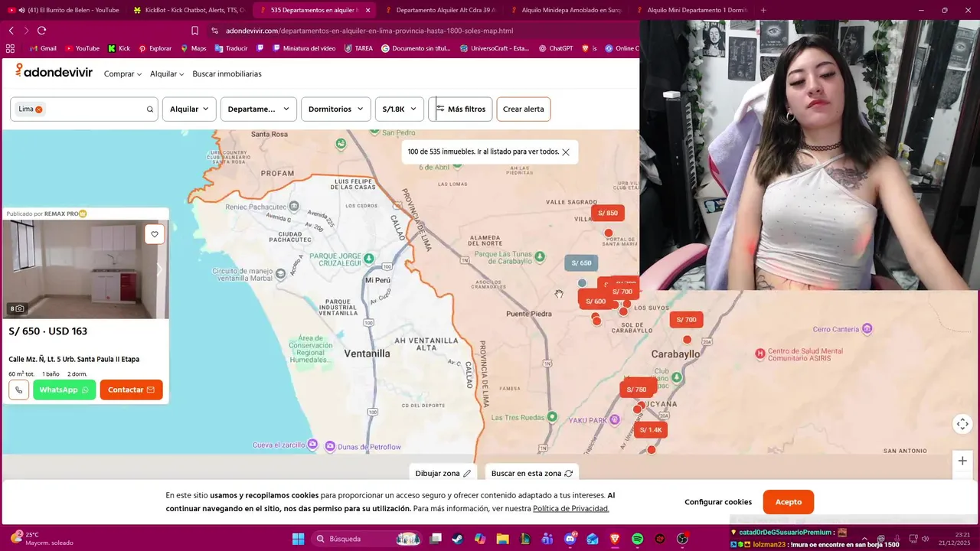Open Spotify from taskbar
This screenshot has width=980, height=551.
pos(638,539)
